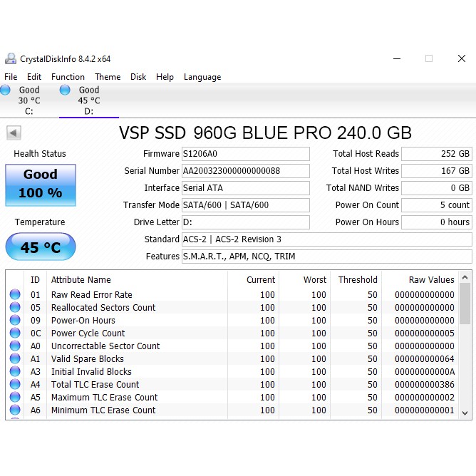Viewport: 476px width, 476px height.
Task: Open the Language menu
Action: [202, 77]
